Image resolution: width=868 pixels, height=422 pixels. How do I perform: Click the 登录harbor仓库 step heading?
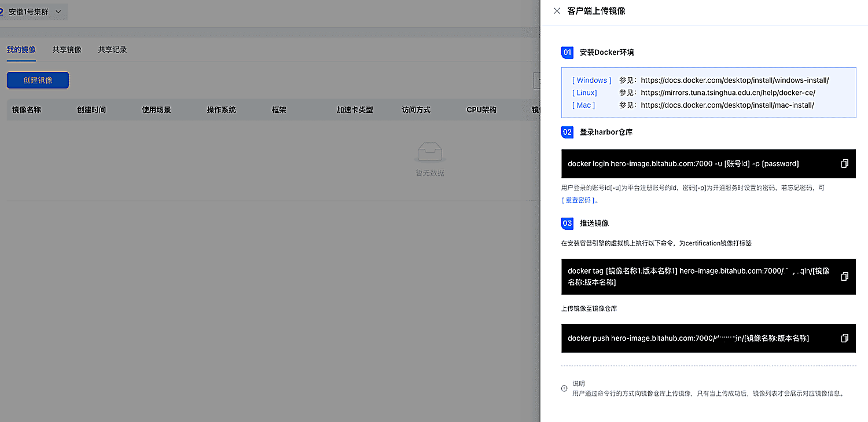(606, 133)
